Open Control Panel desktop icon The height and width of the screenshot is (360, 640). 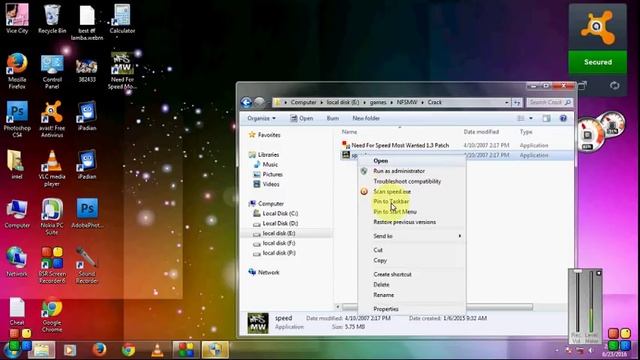[52, 72]
